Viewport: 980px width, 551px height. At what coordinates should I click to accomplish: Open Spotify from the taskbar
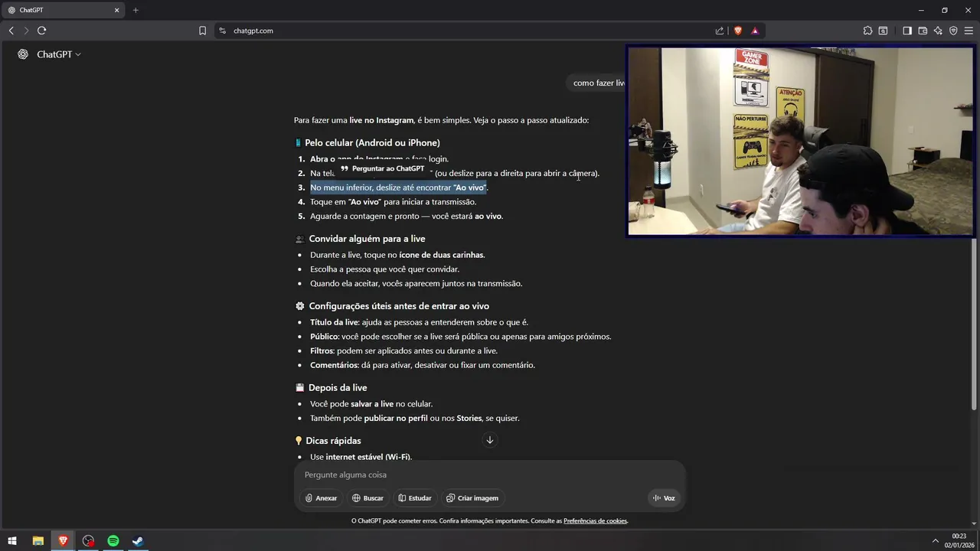point(113,541)
